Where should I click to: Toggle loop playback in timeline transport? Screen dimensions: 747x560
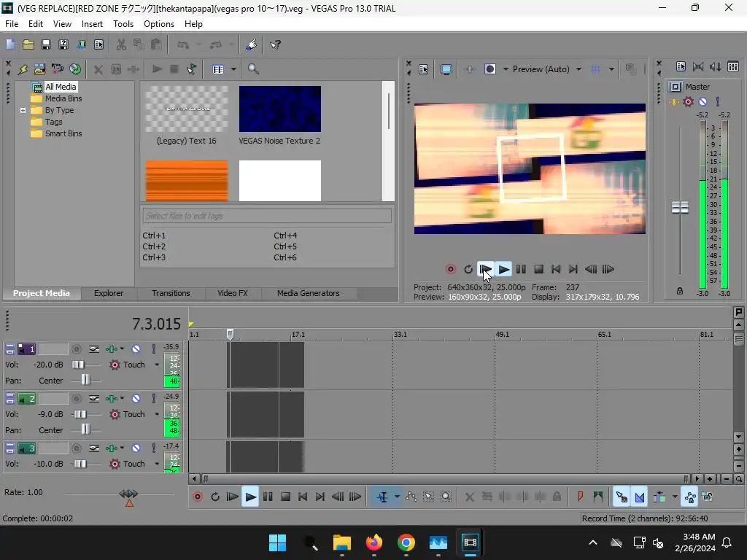[215, 497]
